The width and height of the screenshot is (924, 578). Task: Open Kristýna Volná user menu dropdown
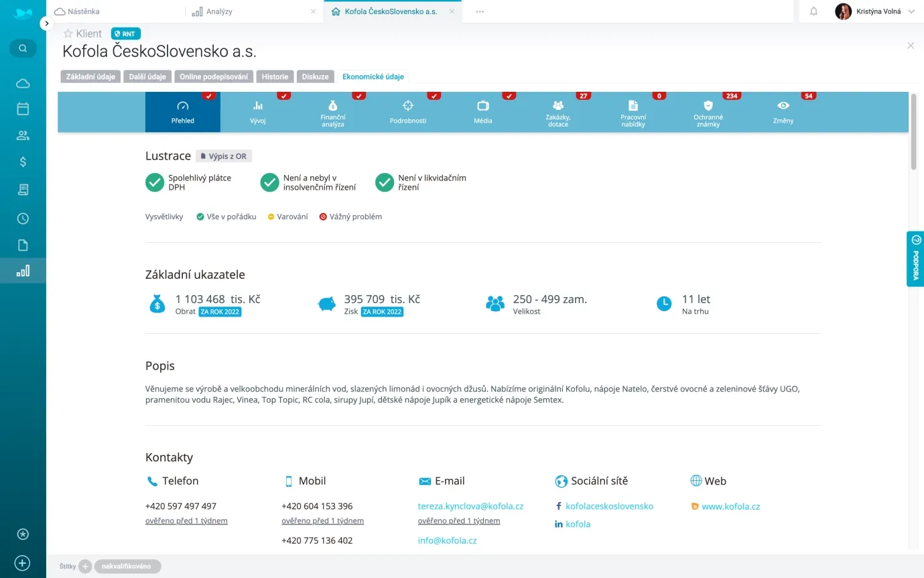tap(911, 11)
